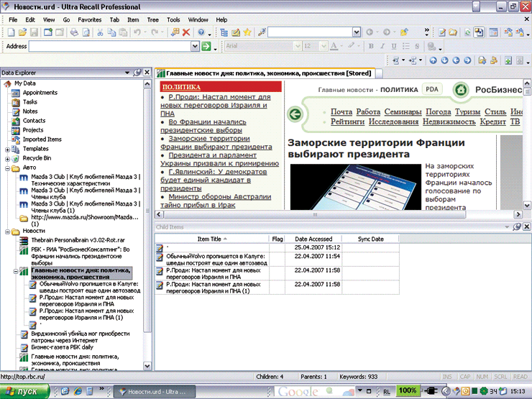The image size is (532, 399).
Task: Click the tree structure toolbar icon
Action: 224,32
